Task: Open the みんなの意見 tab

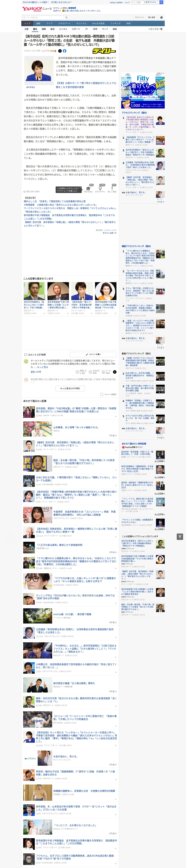Action: [x=98, y=24]
